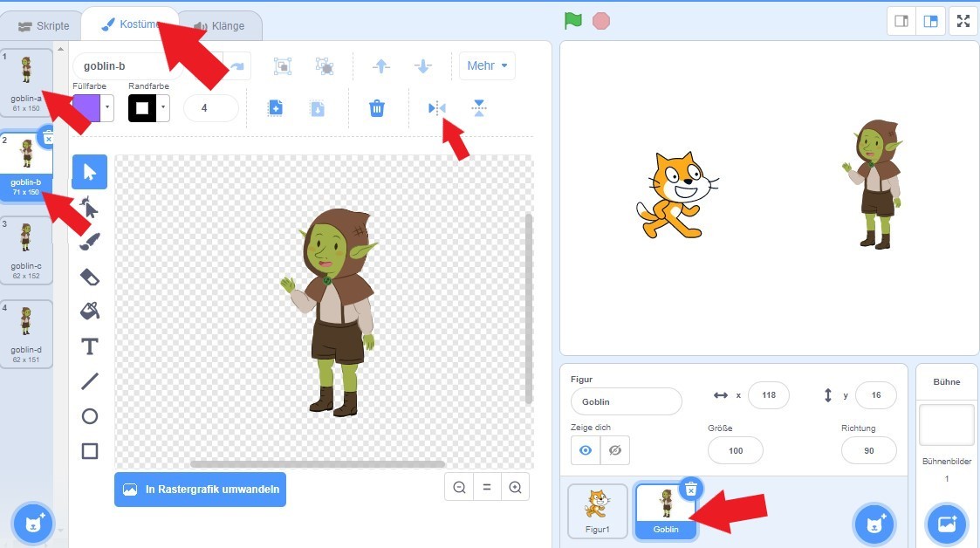Select the Text tool
Screen dimensions: 980x548
click(x=89, y=346)
